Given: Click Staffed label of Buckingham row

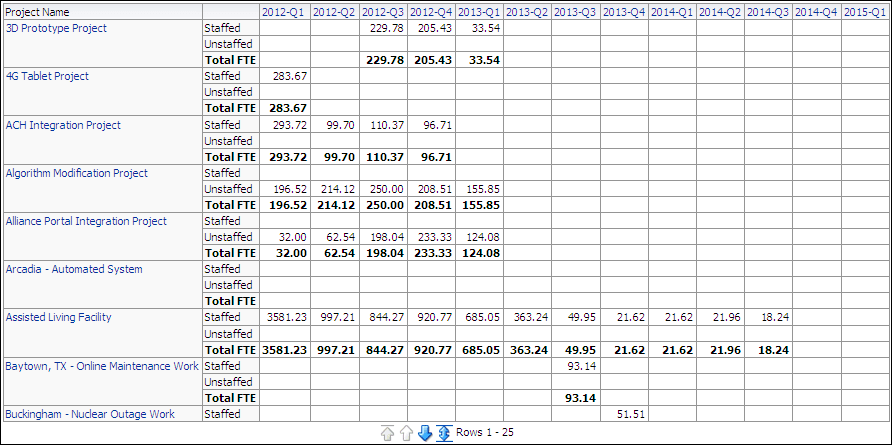Looking at the screenshot, I should tap(222, 414).
